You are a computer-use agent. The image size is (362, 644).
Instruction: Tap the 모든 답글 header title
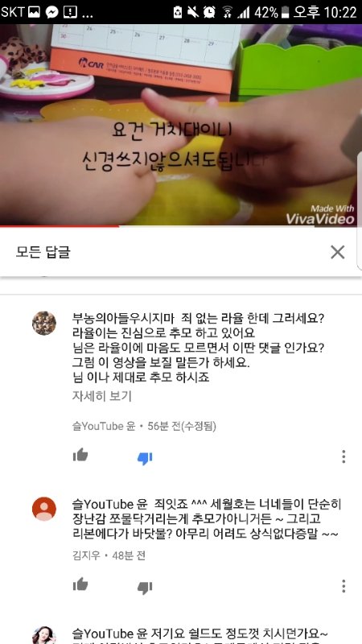pos(43,252)
